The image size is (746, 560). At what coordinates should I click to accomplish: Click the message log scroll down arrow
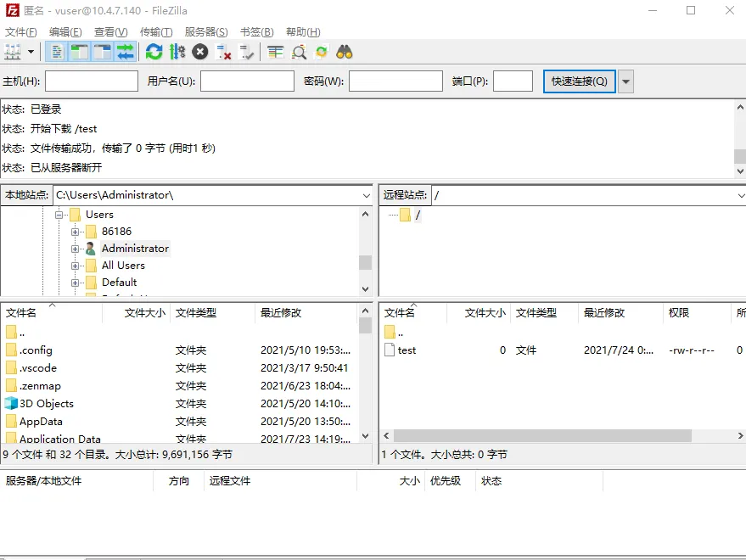click(x=740, y=171)
